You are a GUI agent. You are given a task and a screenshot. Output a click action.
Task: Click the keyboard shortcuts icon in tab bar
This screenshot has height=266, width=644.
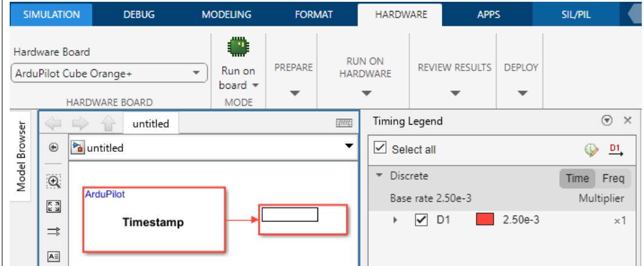click(344, 123)
